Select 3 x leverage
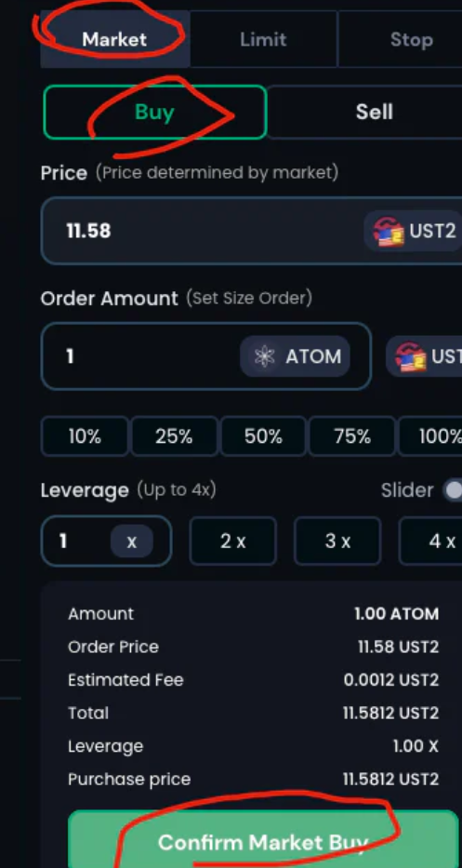 337,541
